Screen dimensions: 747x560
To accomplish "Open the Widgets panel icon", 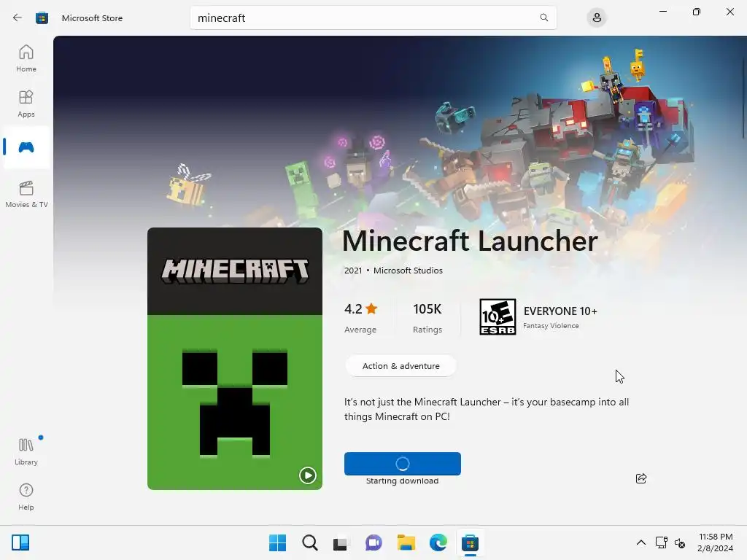I will [x=20, y=542].
